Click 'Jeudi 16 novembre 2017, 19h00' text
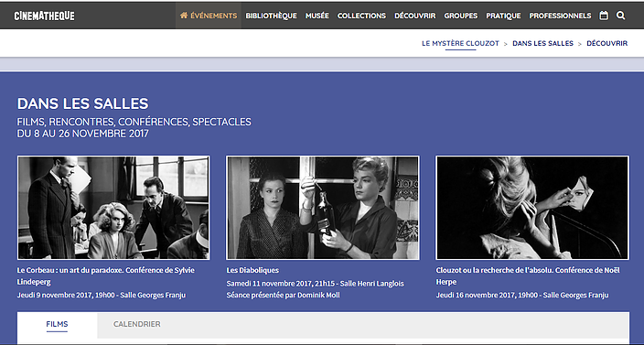Viewport: 644px width, 345px height. coord(487,296)
